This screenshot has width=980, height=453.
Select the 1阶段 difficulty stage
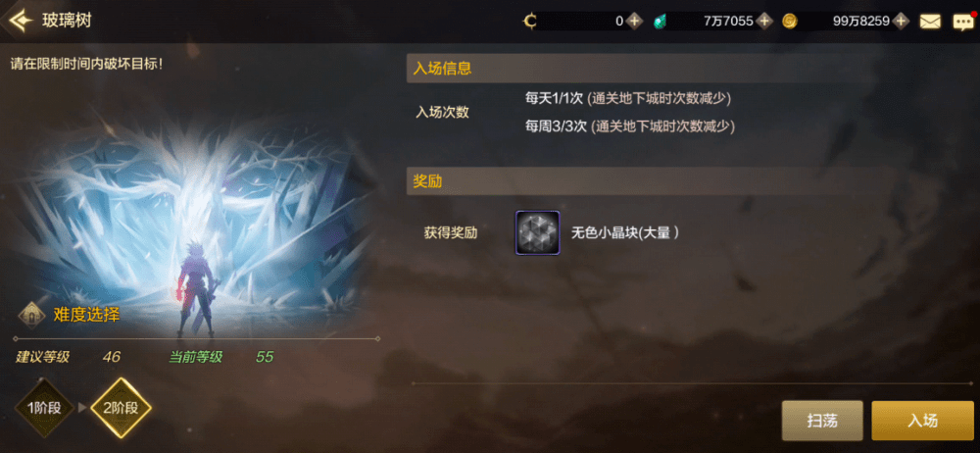click(44, 409)
